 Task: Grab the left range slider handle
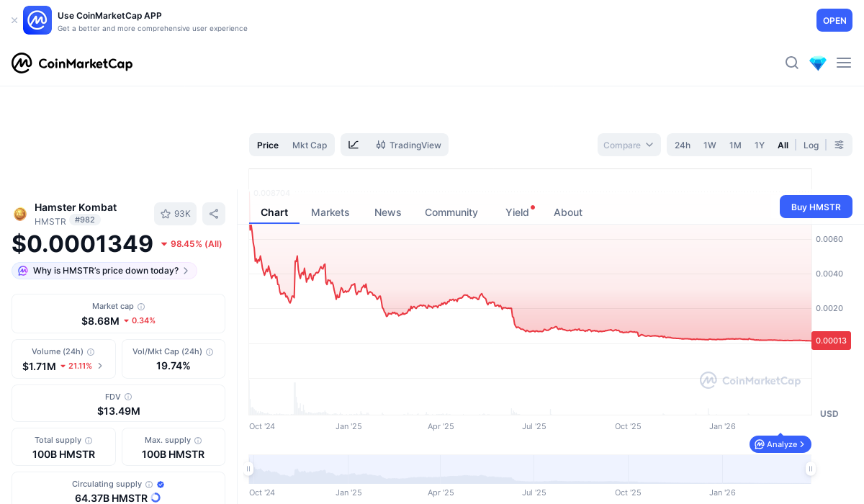249,469
